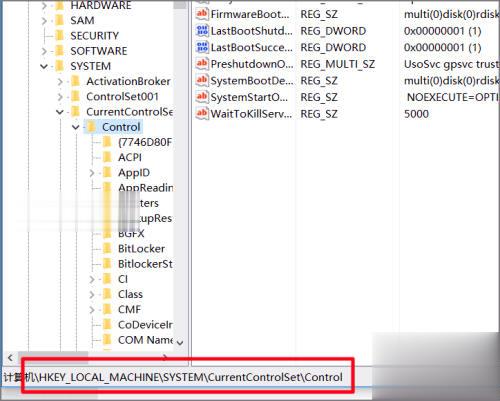Click the COM Name folder icon
This screenshot has height=401, width=500.
[x=107, y=340]
